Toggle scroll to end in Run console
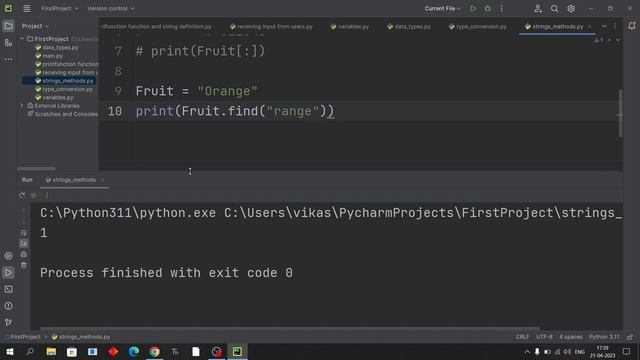Image resolution: width=640 pixels, height=360 pixels. 24,244
